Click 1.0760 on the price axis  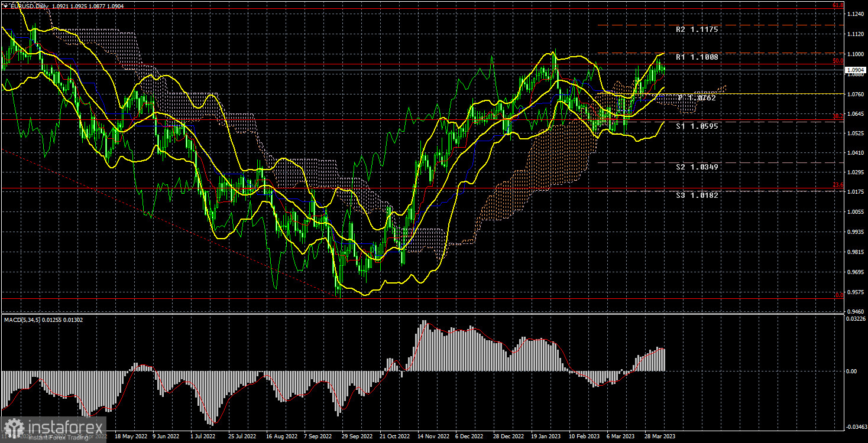point(855,94)
